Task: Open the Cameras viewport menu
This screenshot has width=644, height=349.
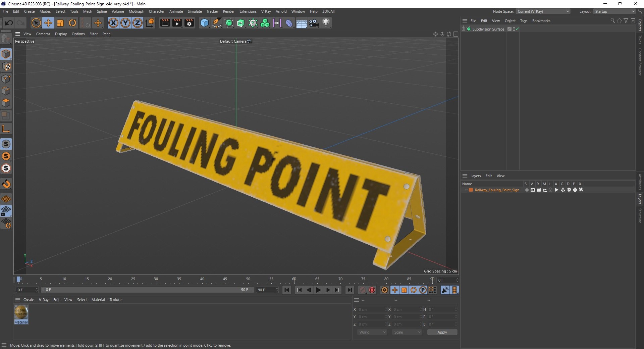Action: 43,34
